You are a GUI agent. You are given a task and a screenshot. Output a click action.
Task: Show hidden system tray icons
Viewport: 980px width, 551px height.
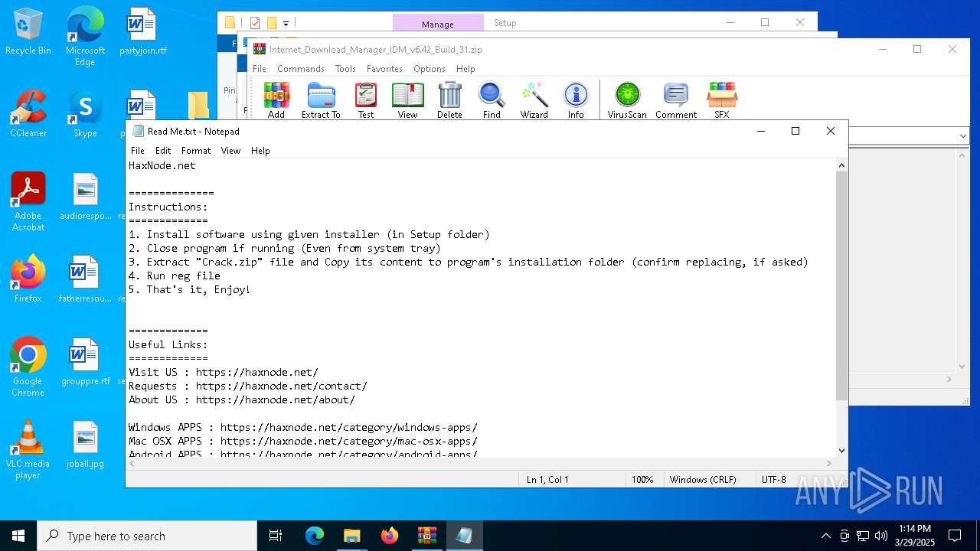pyautogui.click(x=825, y=536)
